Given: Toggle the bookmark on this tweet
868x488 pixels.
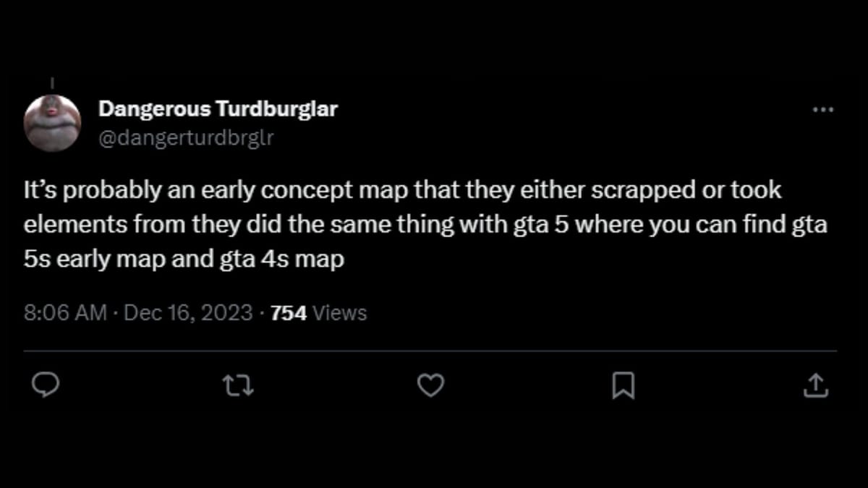Looking at the screenshot, I should pos(624,386).
